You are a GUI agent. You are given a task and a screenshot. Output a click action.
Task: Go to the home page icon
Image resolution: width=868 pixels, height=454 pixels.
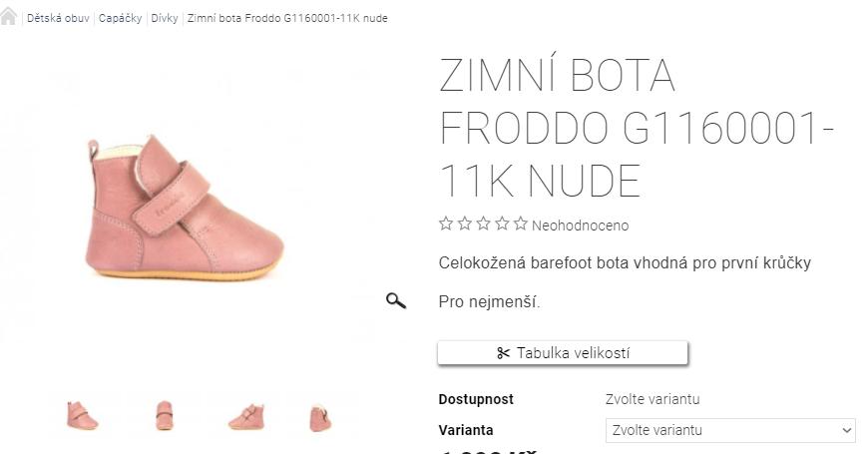coord(9,17)
